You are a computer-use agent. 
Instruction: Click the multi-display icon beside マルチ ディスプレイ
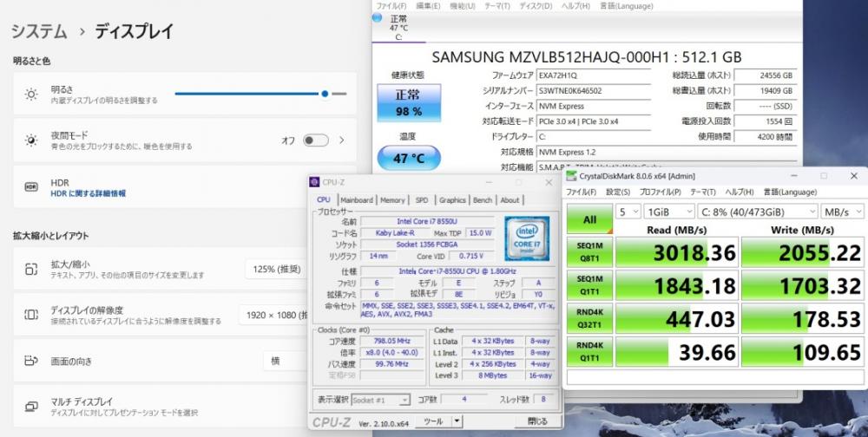point(31,407)
